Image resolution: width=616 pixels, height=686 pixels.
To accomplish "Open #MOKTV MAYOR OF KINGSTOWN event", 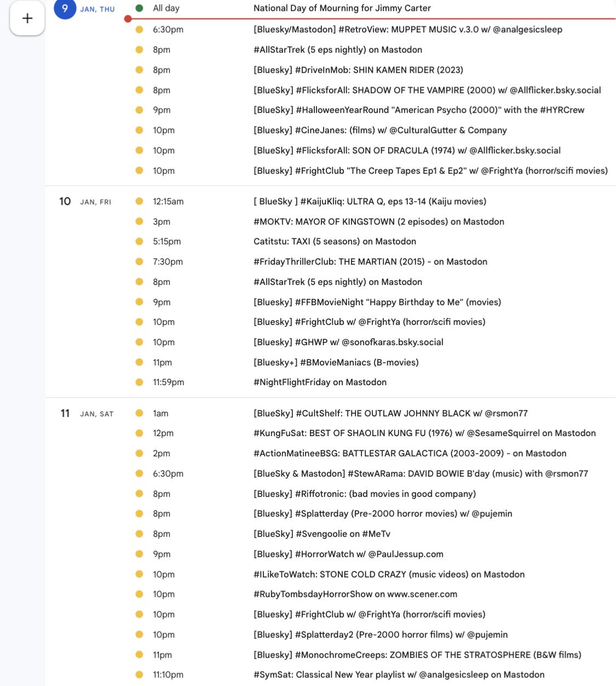I will pos(379,222).
